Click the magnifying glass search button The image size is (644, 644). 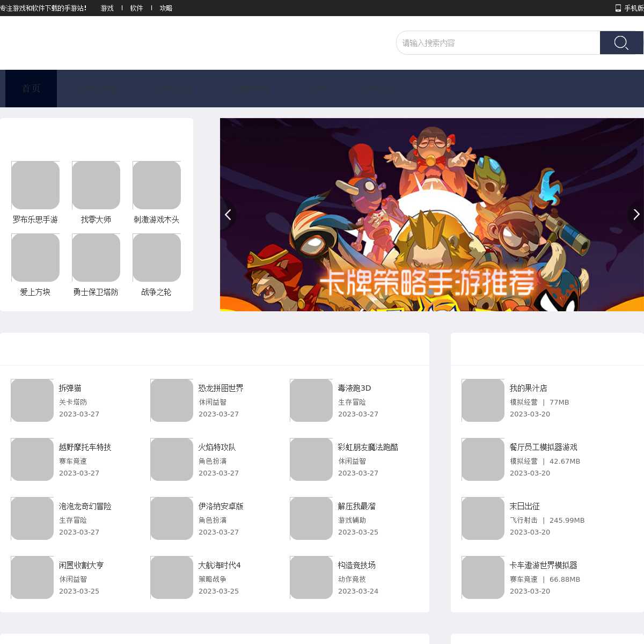coord(621,43)
